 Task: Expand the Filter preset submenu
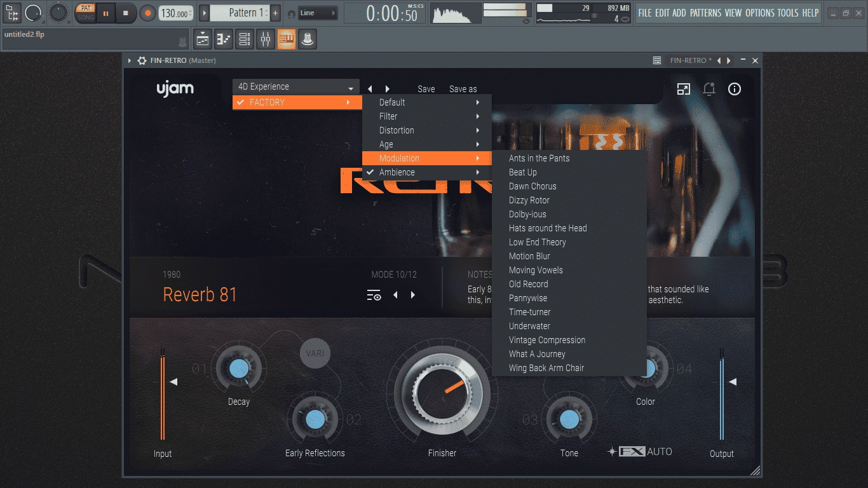(x=426, y=116)
